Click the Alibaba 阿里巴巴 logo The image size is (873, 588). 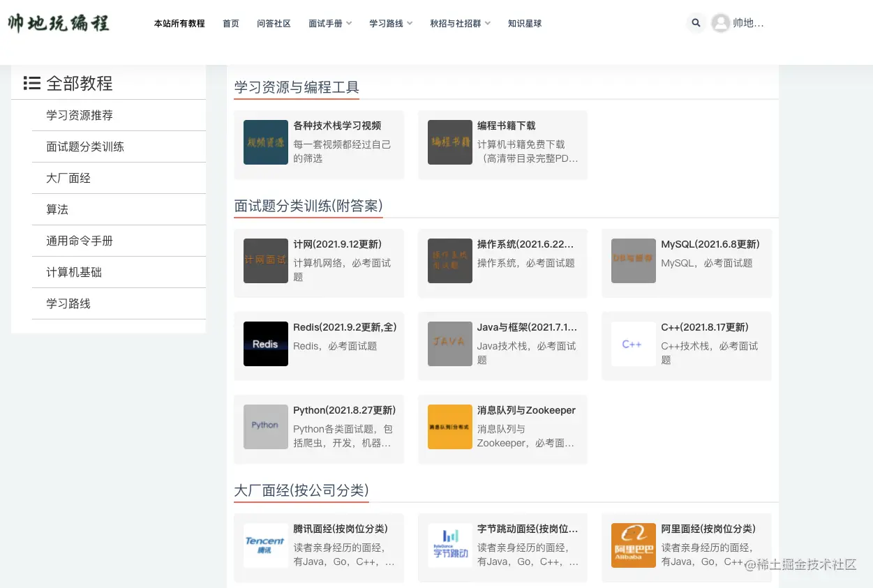(634, 545)
